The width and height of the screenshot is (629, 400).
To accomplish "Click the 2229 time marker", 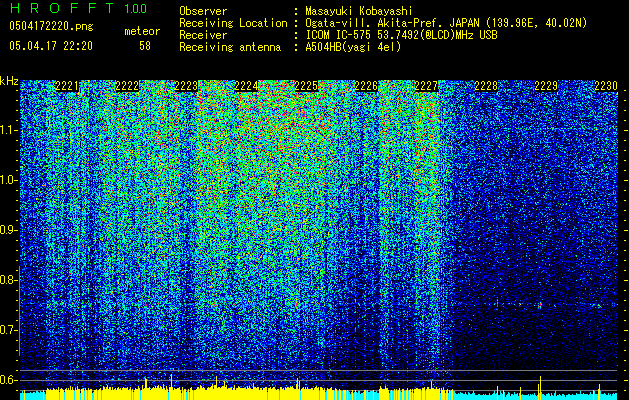I will (546, 86).
